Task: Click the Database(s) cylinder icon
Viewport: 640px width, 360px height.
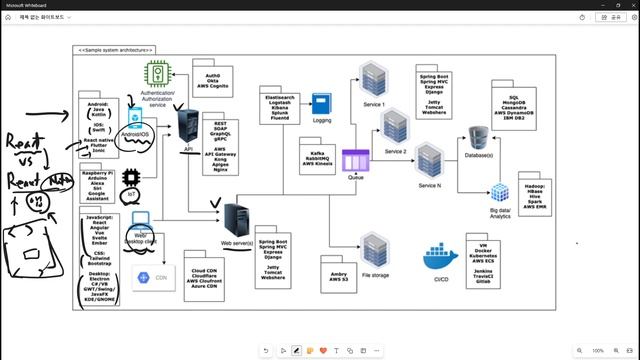Action: pyautogui.click(x=478, y=138)
